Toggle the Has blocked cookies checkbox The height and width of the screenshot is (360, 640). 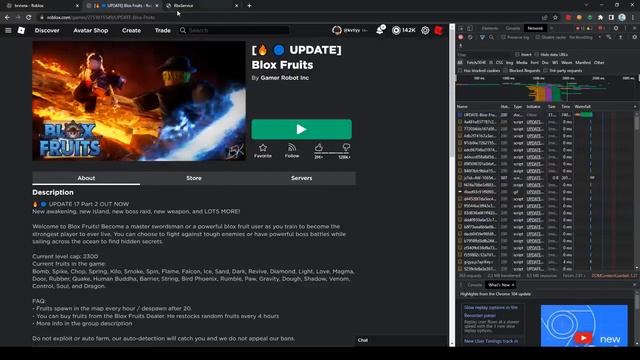460,71
